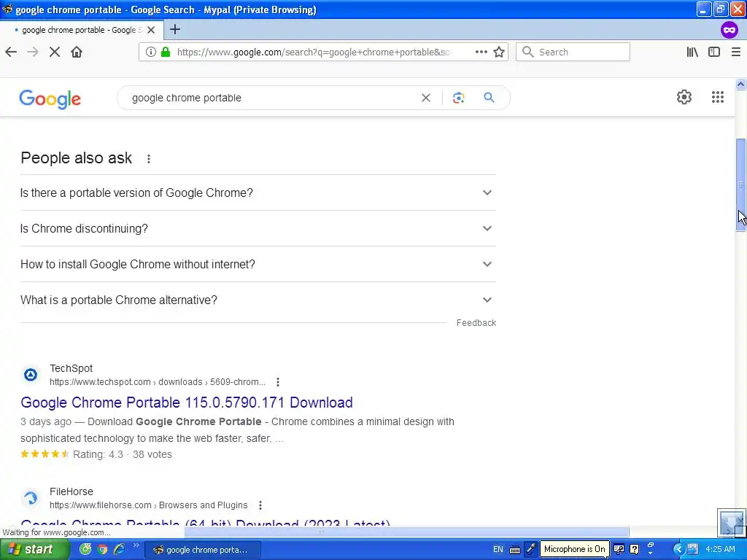Focus the browser Search box
The image size is (747, 560).
tap(573, 52)
